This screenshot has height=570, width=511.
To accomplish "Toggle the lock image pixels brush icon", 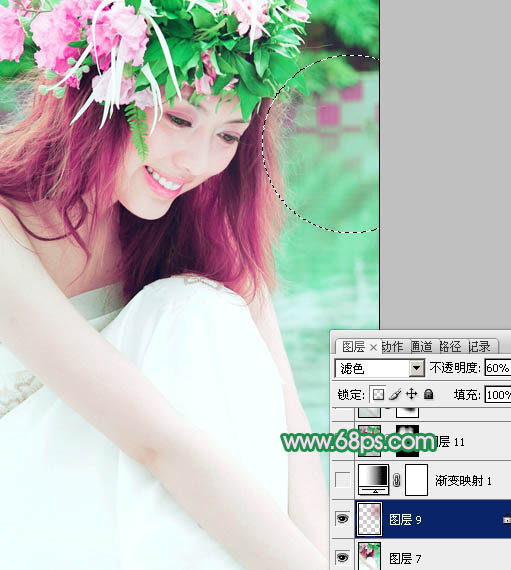I will (x=395, y=394).
